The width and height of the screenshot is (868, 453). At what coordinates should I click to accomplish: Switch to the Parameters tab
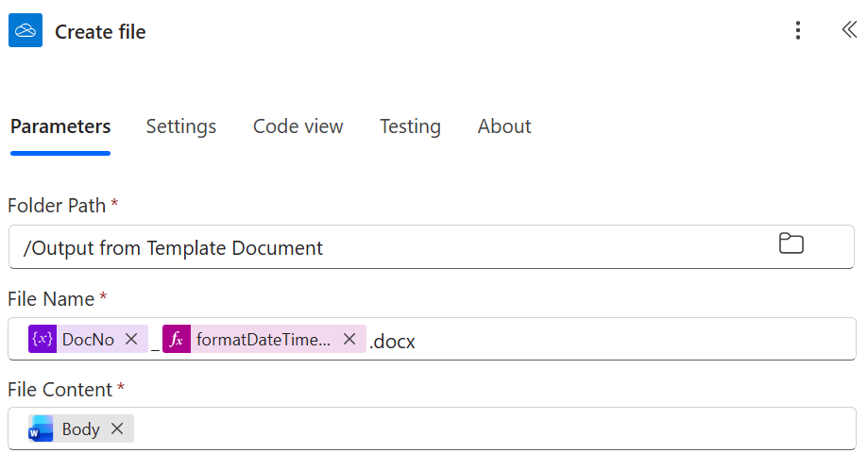pos(60,126)
